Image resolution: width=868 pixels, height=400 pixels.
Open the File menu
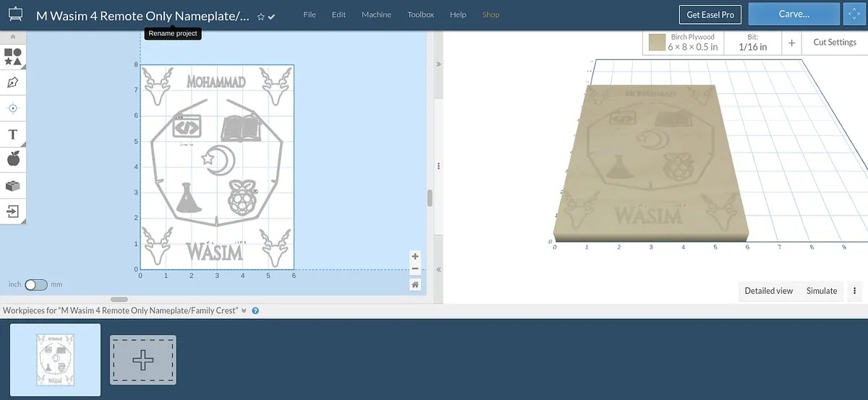click(x=310, y=14)
